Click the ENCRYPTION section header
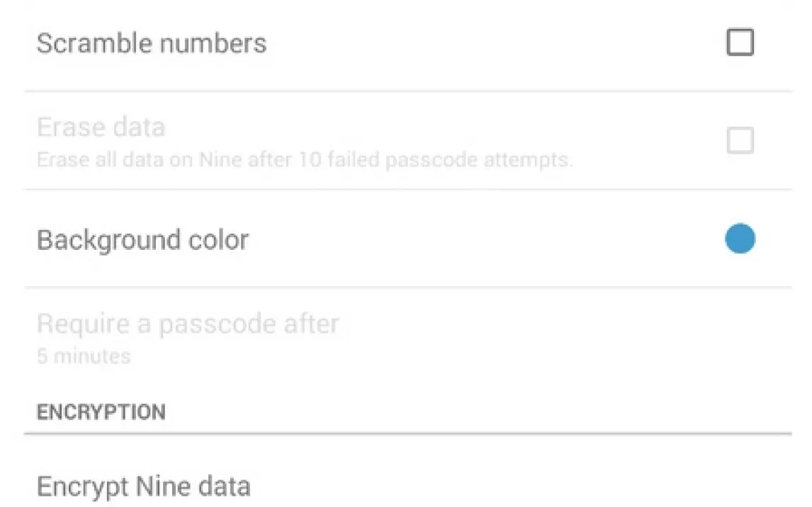 pos(101,412)
